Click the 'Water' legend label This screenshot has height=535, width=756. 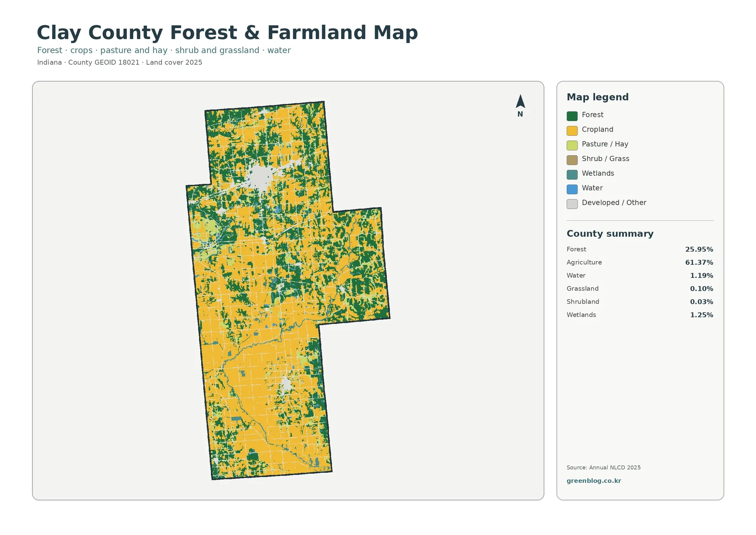click(592, 188)
